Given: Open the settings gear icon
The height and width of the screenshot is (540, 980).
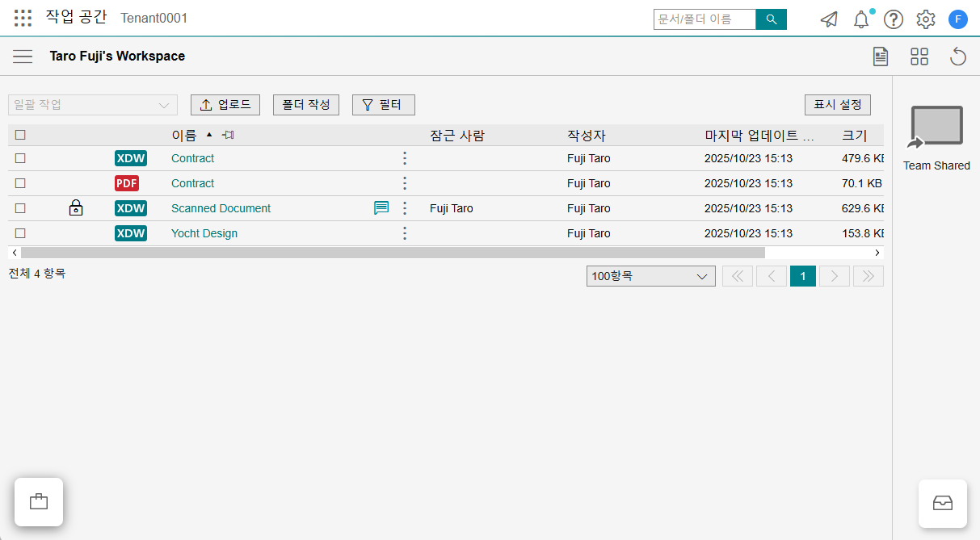Looking at the screenshot, I should tap(925, 19).
